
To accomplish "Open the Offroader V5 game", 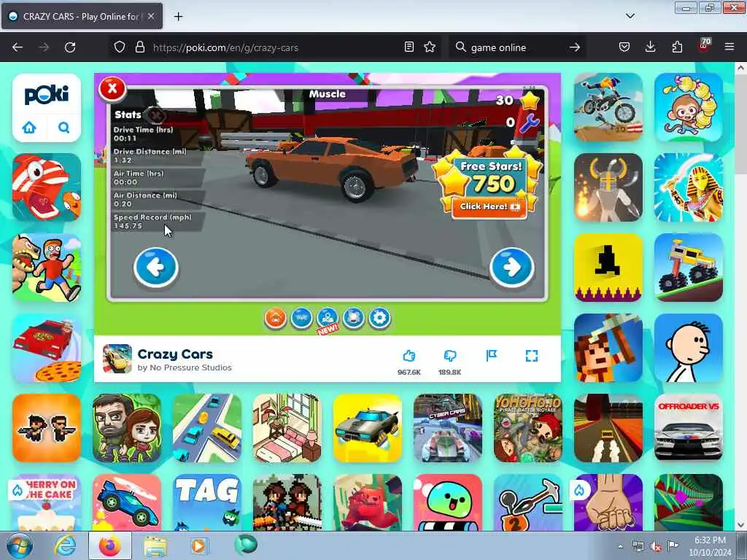I will pyautogui.click(x=689, y=427).
